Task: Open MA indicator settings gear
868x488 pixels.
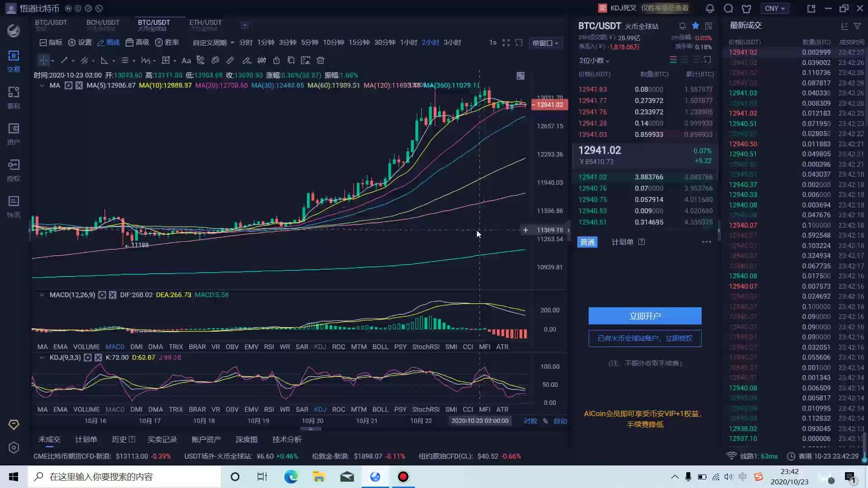Action: point(68,85)
